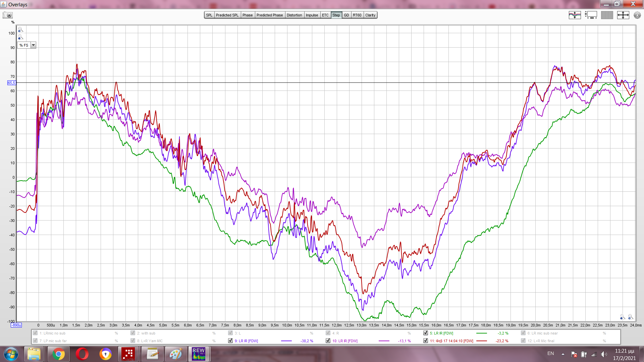Open the volume speaker icon in tray

pyautogui.click(x=604, y=354)
